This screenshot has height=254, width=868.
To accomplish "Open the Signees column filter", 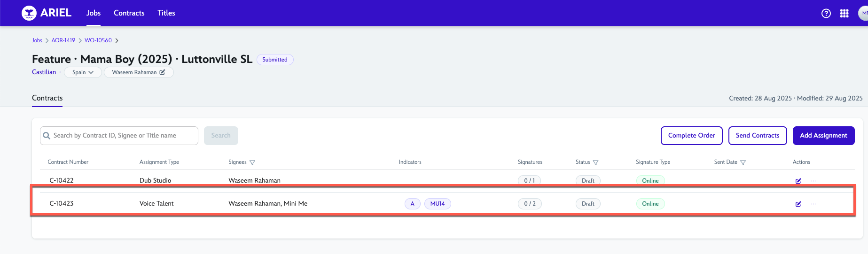I will click(x=252, y=162).
